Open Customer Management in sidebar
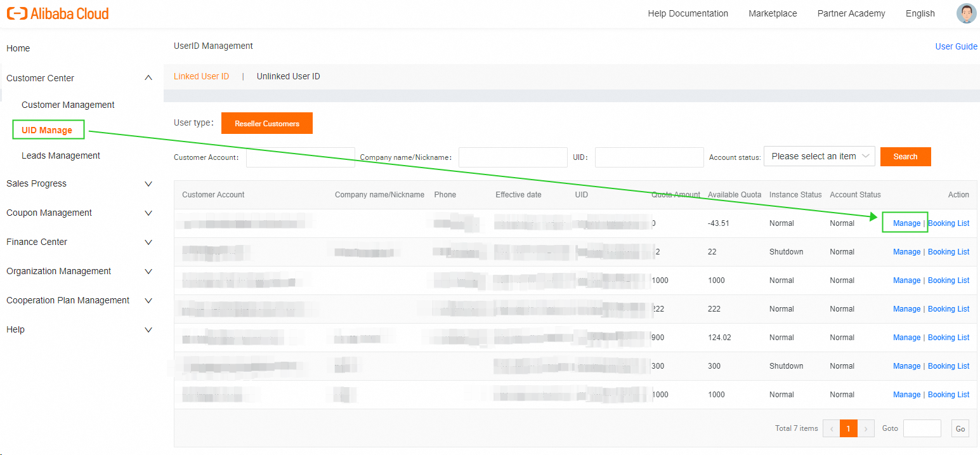 pos(68,105)
